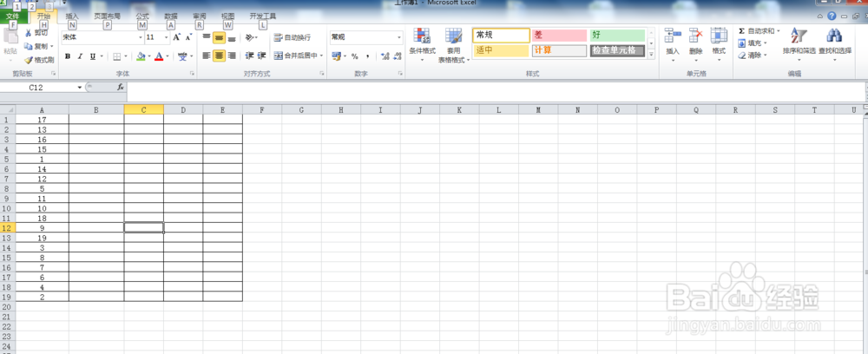
Task: Apply the 好 (Good) cell style
Action: click(x=617, y=35)
